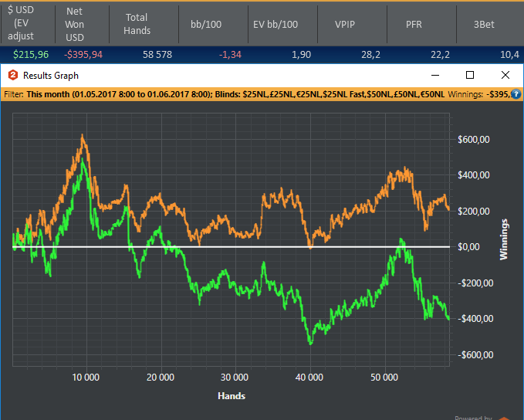Close the Results Graph window
The image size is (524, 420).
coord(505,75)
